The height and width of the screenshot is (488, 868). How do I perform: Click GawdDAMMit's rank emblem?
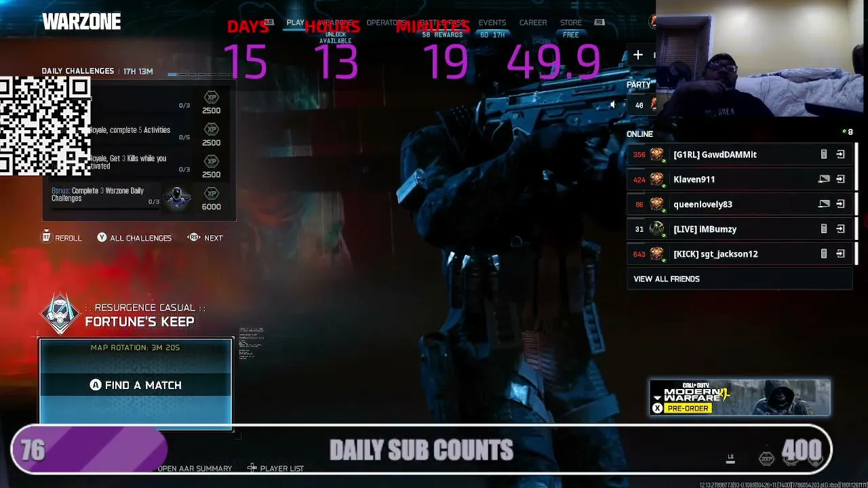point(657,155)
